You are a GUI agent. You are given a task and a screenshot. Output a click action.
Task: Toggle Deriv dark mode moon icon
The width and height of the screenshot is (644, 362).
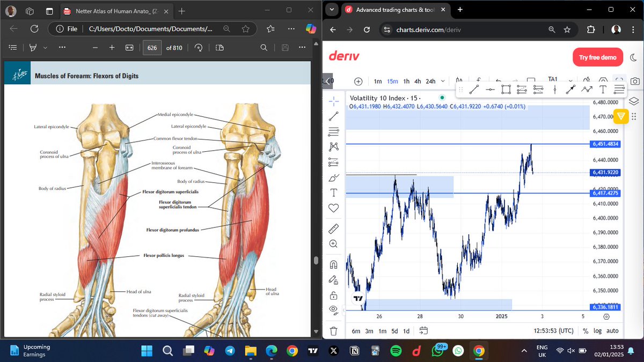click(x=634, y=57)
